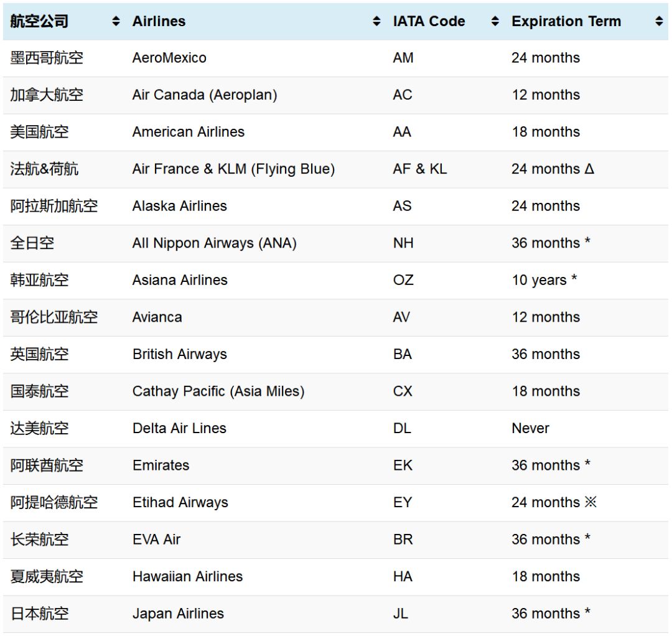Click 韩亚航空 cell

click(39, 280)
